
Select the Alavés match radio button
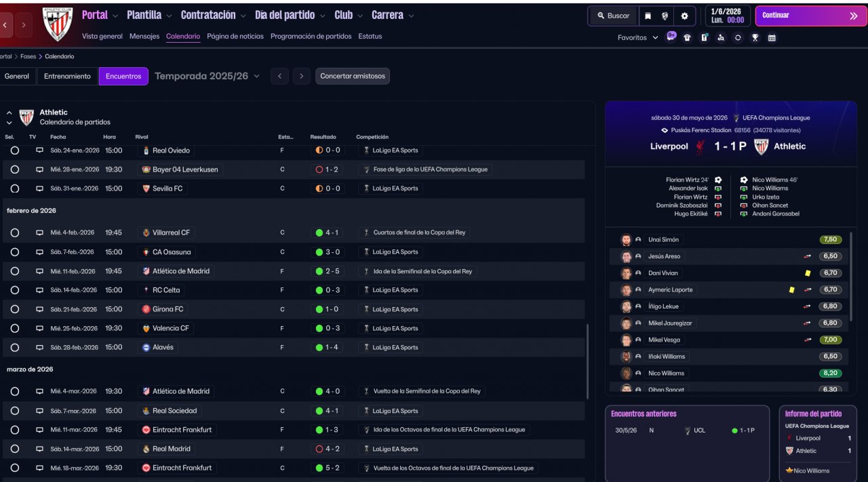[14, 347]
